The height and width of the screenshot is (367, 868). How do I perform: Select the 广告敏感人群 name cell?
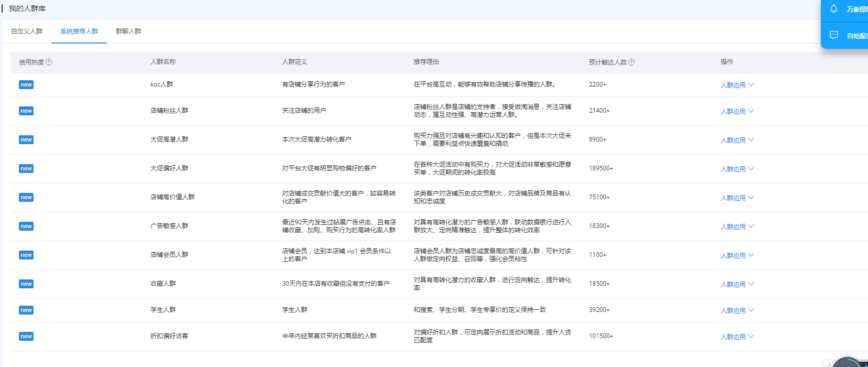point(169,226)
